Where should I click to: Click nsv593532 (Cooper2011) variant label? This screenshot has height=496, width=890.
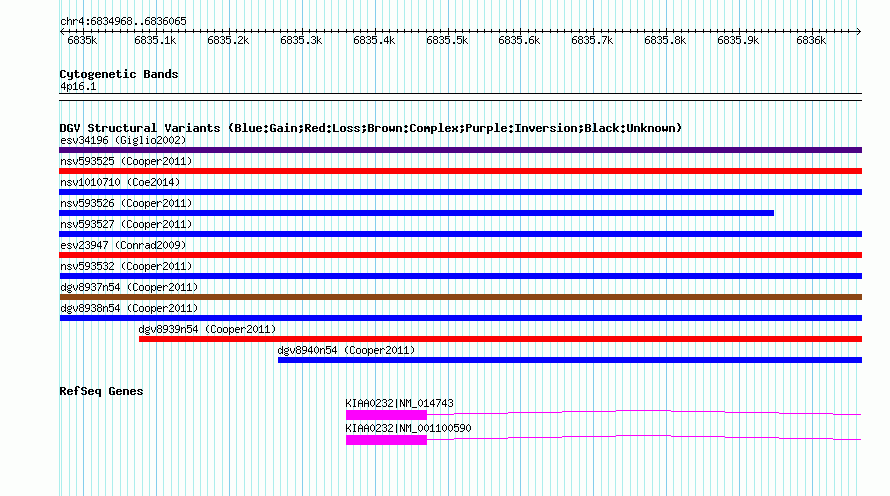(x=126, y=266)
